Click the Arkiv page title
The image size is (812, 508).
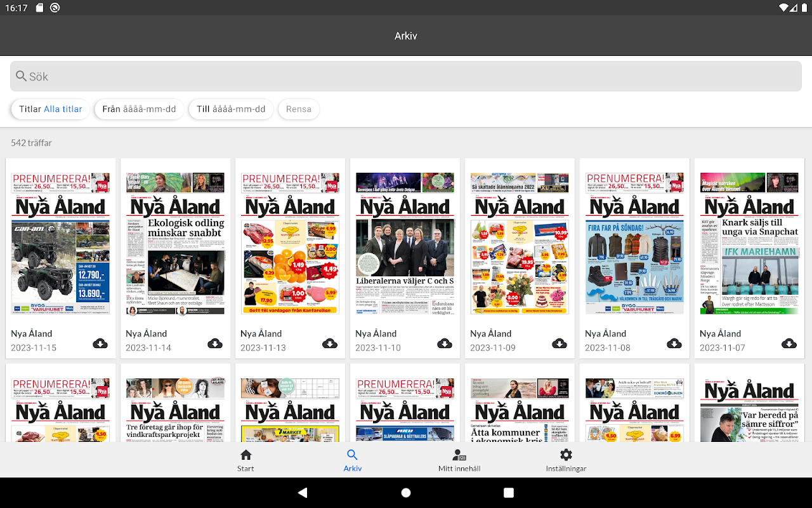(x=406, y=36)
